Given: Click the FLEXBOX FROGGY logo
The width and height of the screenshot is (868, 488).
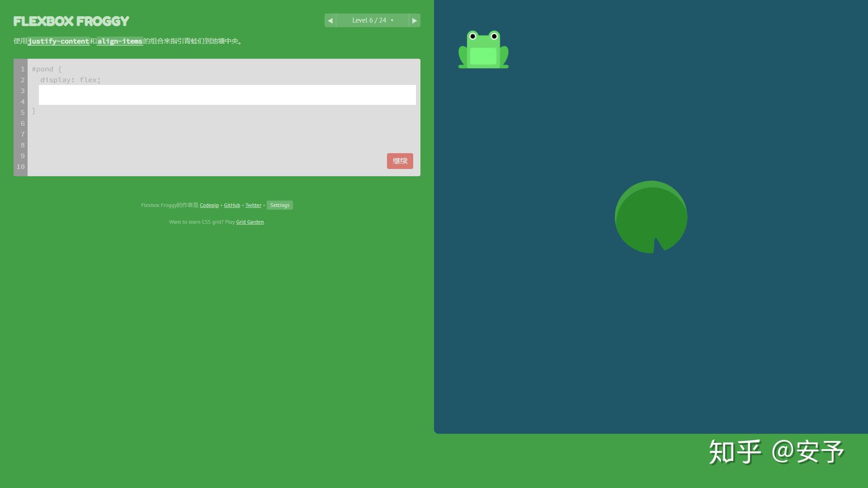Looking at the screenshot, I should (x=71, y=20).
